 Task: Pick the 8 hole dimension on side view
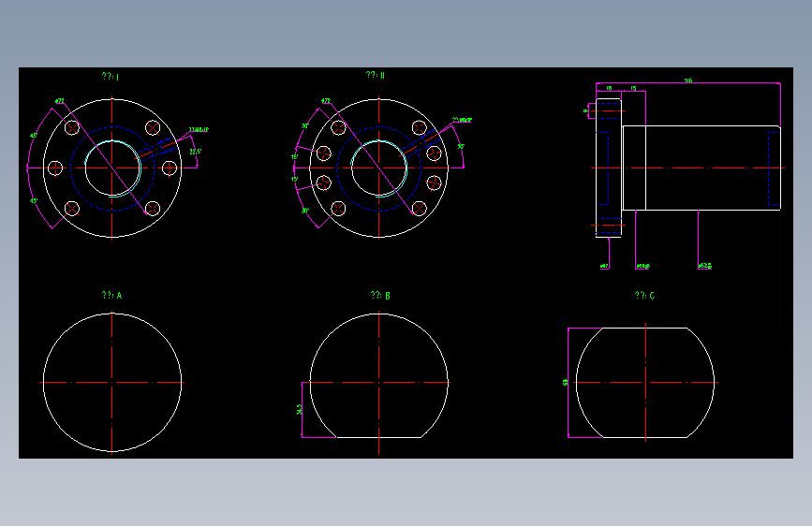[x=585, y=110]
